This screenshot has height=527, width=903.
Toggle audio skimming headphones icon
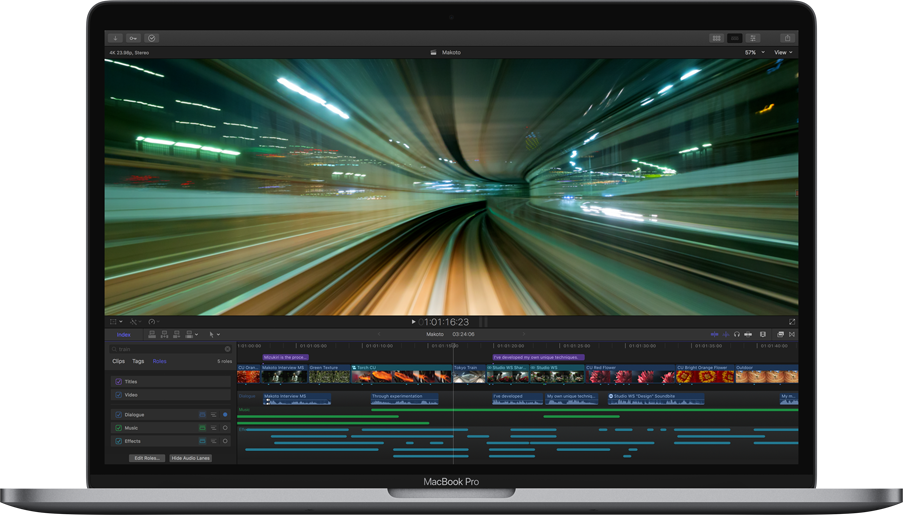pos(737,335)
